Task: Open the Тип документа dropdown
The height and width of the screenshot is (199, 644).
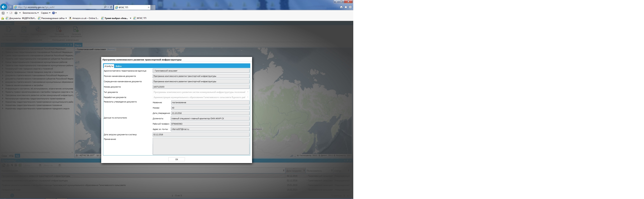Action: [201, 92]
